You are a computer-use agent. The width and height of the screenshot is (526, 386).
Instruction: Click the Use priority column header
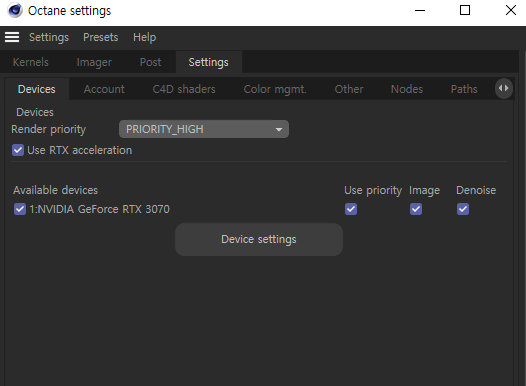point(373,190)
